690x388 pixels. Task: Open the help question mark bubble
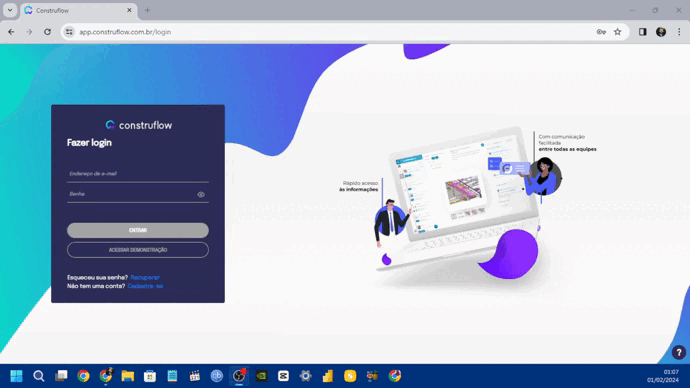(679, 352)
